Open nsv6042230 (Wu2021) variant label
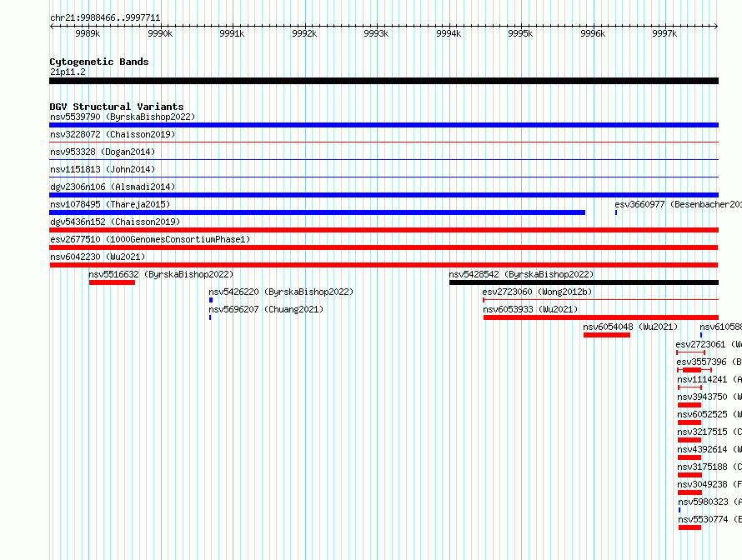 (x=98, y=257)
